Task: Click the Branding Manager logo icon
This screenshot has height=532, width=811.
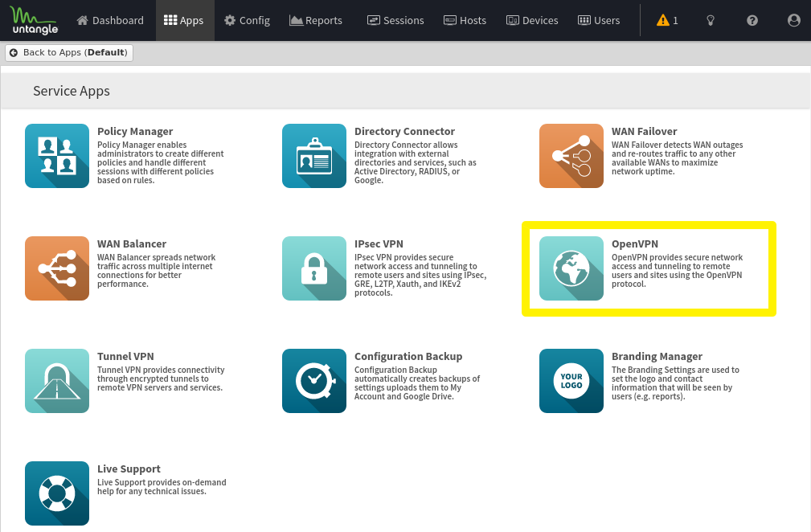Action: click(571, 381)
